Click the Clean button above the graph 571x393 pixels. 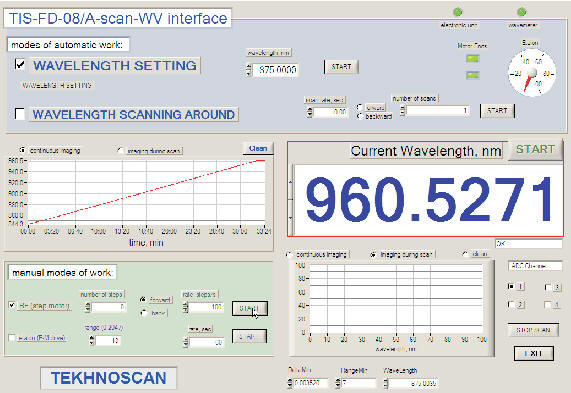point(258,149)
